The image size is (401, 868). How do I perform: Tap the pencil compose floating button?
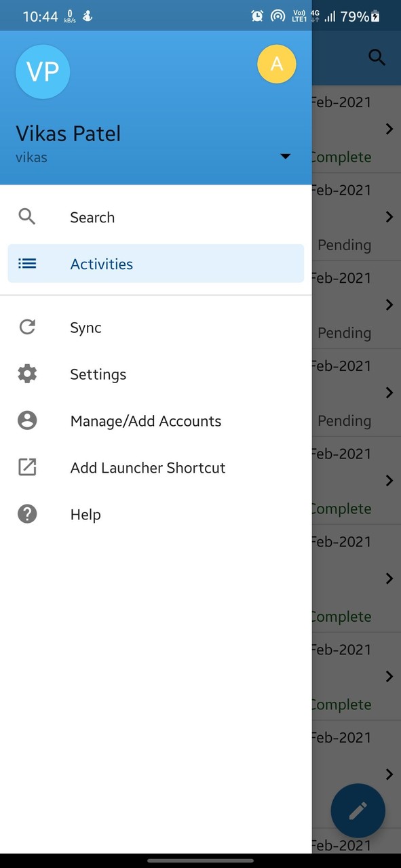pyautogui.click(x=358, y=810)
